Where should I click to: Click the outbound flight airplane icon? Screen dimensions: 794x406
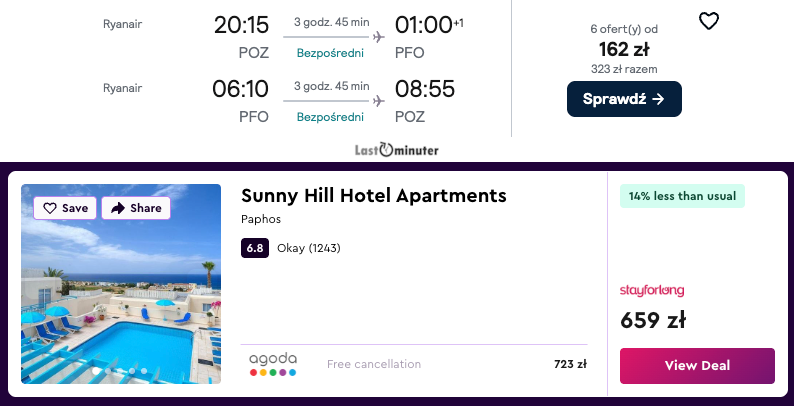[378, 37]
